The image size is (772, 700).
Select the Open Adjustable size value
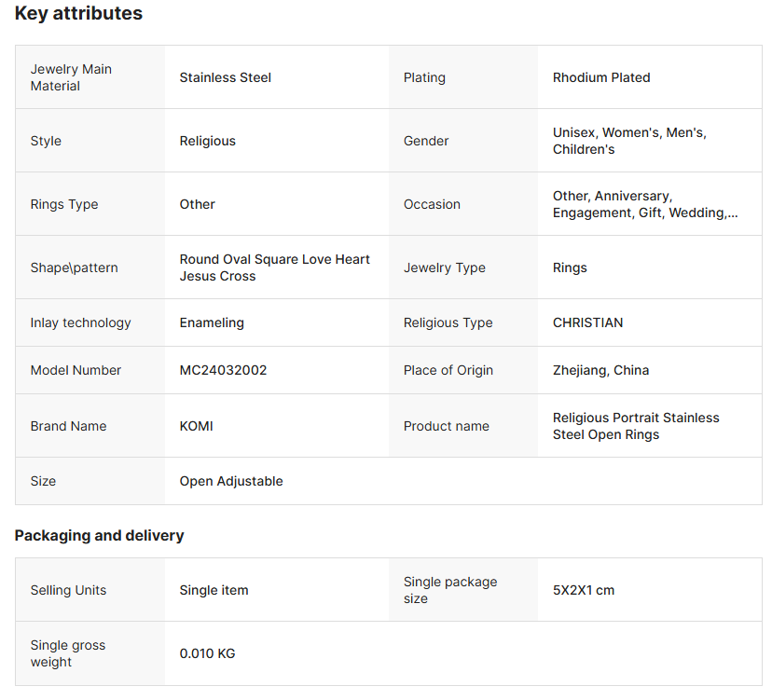[x=231, y=481]
